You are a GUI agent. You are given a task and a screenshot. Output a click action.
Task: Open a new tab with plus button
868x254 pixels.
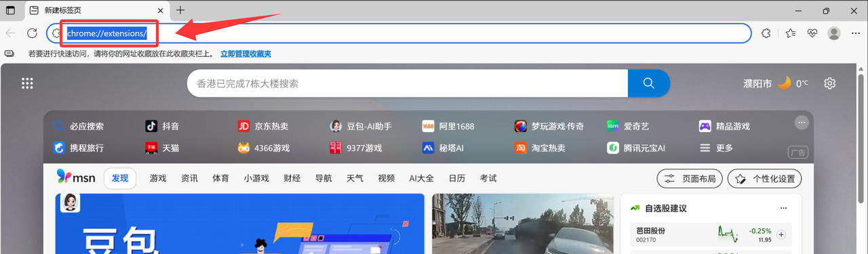pyautogui.click(x=180, y=10)
